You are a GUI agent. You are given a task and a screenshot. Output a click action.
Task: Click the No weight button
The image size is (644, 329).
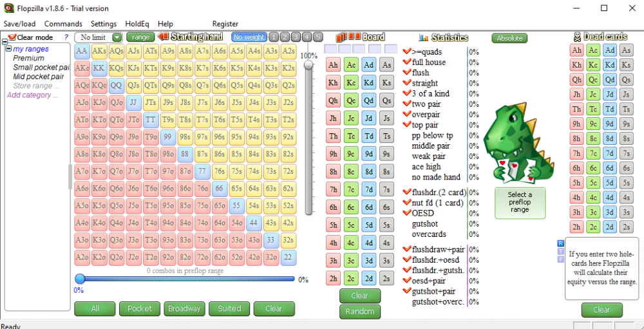[249, 37]
